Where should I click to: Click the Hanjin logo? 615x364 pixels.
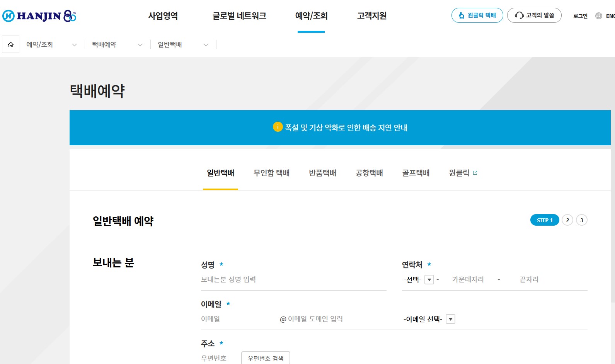[39, 16]
